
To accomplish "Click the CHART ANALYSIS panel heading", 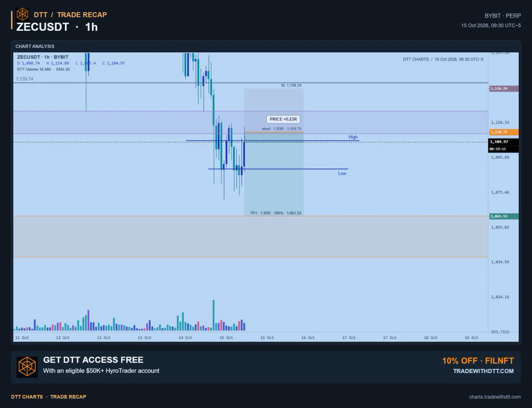I will coord(35,47).
